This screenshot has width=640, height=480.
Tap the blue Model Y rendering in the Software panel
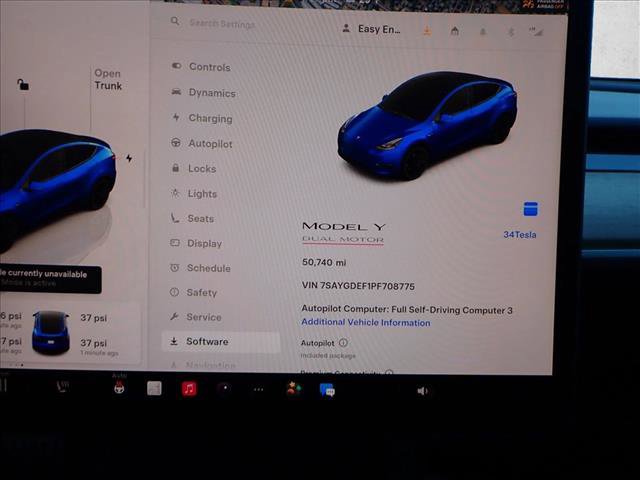pyautogui.click(x=427, y=125)
